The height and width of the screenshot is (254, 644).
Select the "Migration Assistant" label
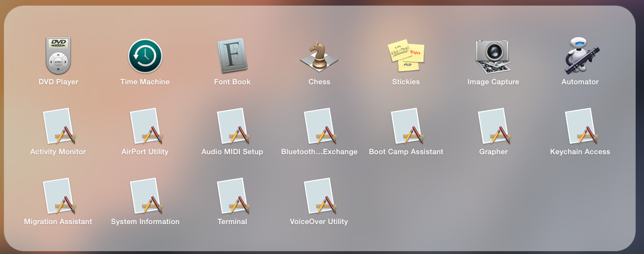pyautogui.click(x=58, y=221)
